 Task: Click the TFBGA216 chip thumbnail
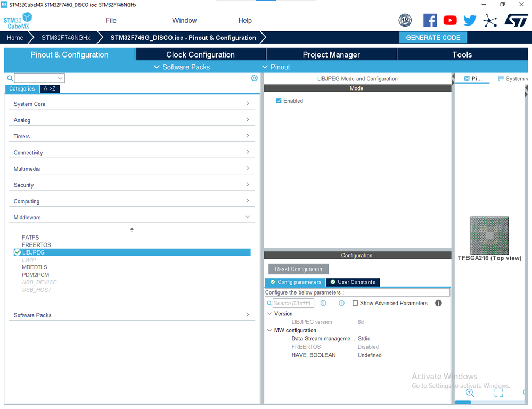pos(489,235)
